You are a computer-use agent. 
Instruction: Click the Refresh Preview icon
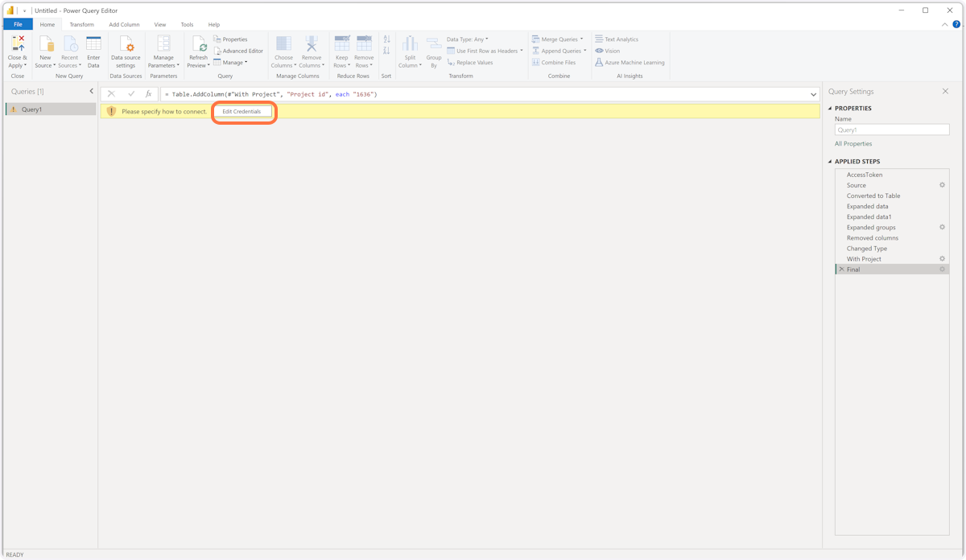(x=198, y=44)
